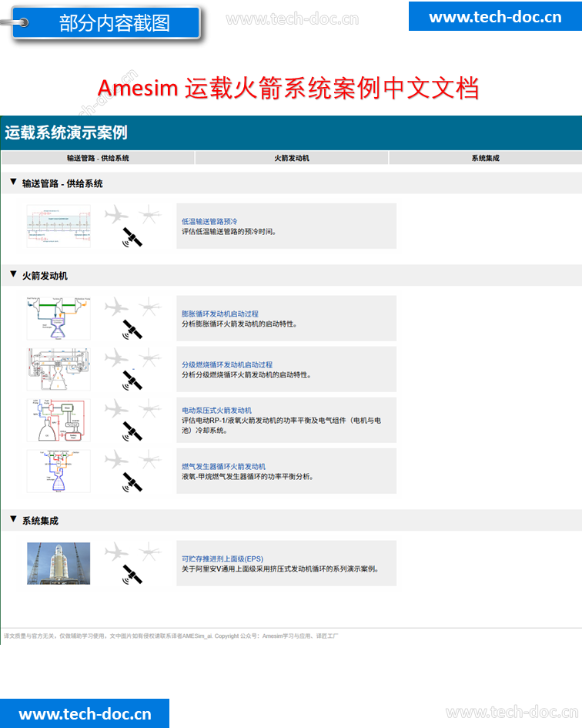Collapse the 系统集成 section triangle
Viewport: 582px width, 728px height.
tap(13, 519)
